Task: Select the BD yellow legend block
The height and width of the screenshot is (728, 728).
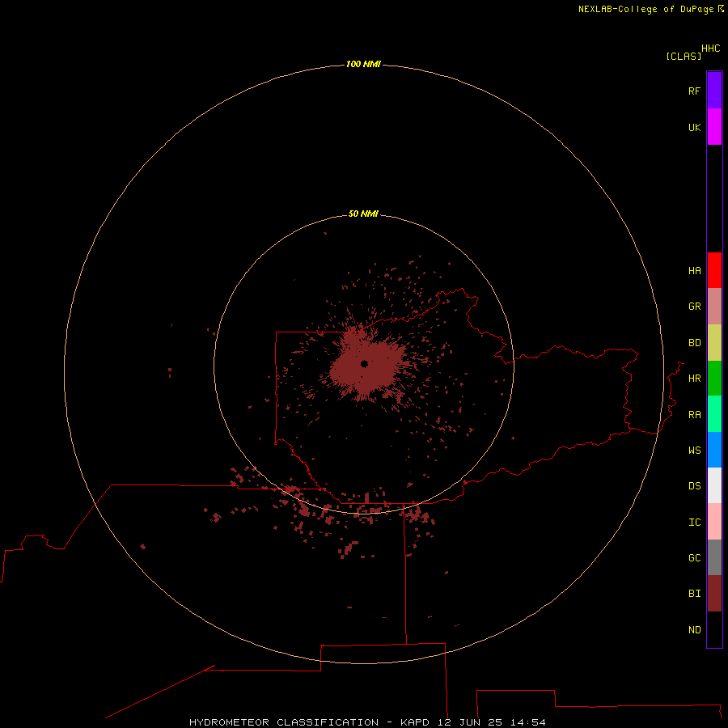Action: [714, 343]
